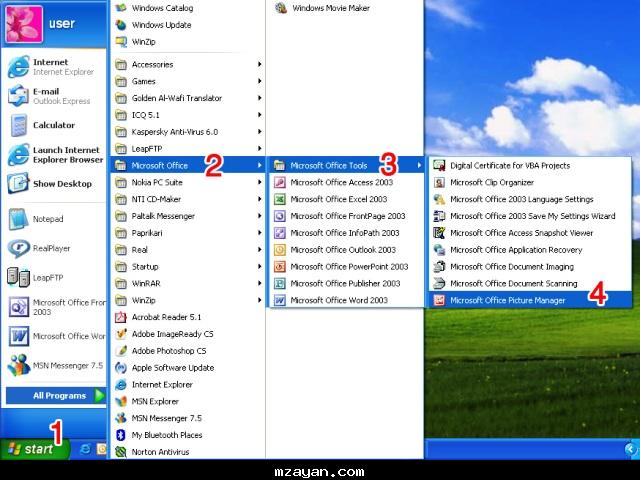
Task: Expand the NTI CD-Maker submenu arrow
Action: pos(260,199)
